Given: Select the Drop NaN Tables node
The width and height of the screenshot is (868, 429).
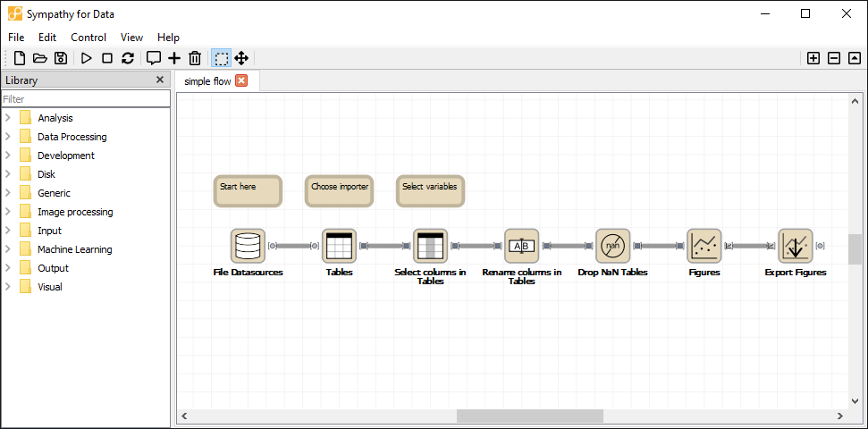Looking at the screenshot, I should point(613,246).
